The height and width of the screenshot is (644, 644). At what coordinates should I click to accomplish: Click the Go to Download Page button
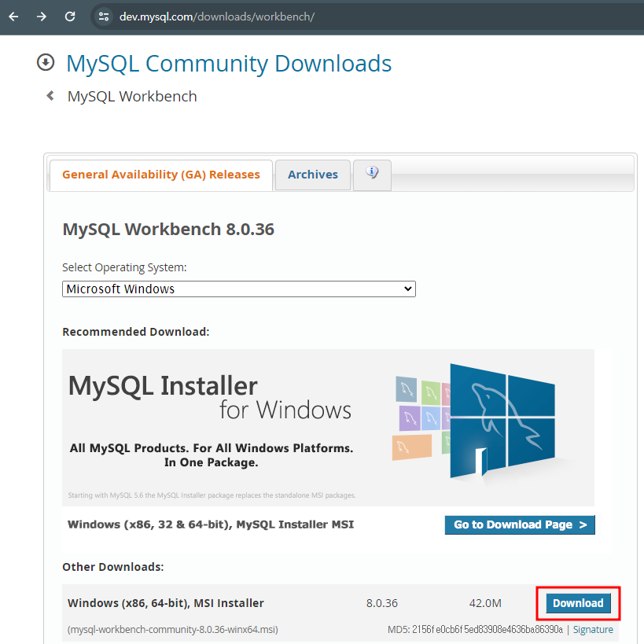[x=519, y=524]
